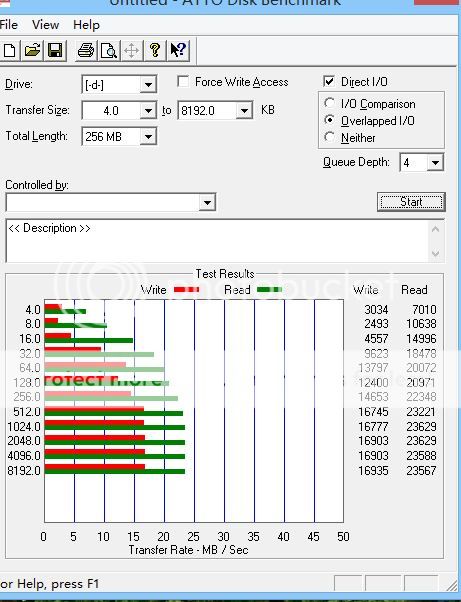Click the 8192.0 green read bar
This screenshot has width=461, height=602.
pyautogui.click(x=115, y=471)
